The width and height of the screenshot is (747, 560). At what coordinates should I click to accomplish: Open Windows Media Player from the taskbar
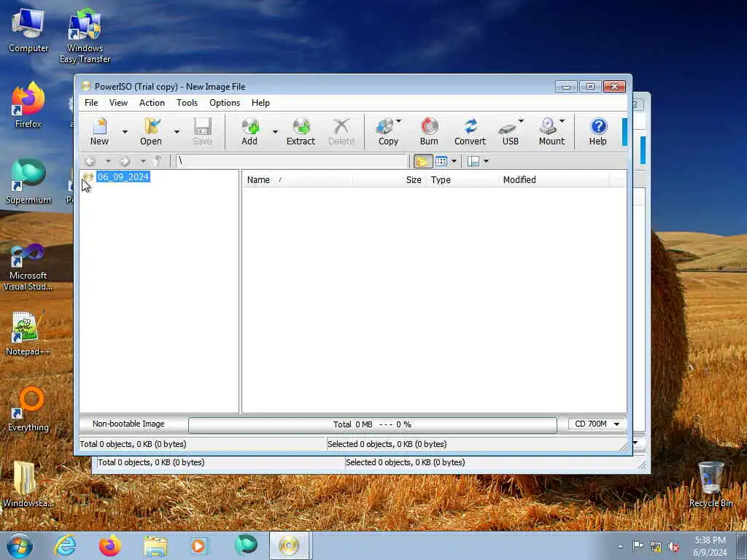tap(199, 545)
